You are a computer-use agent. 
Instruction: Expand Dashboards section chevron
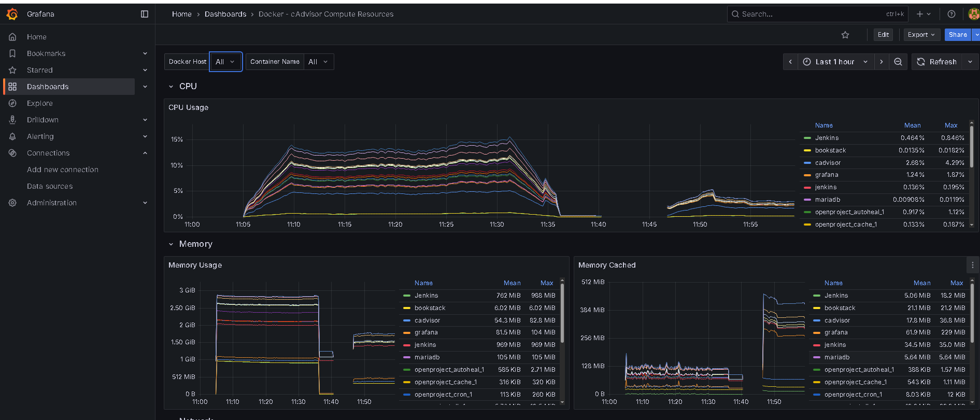[145, 87]
